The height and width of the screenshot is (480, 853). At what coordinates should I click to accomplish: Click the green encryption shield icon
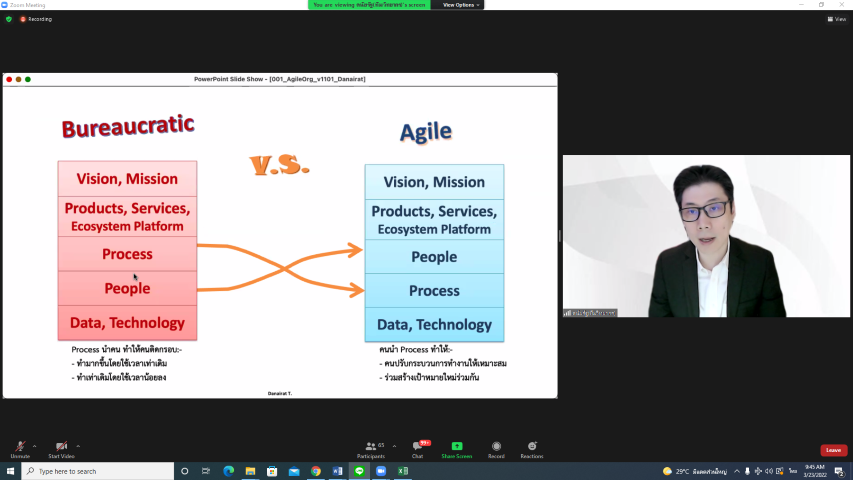(x=9, y=19)
